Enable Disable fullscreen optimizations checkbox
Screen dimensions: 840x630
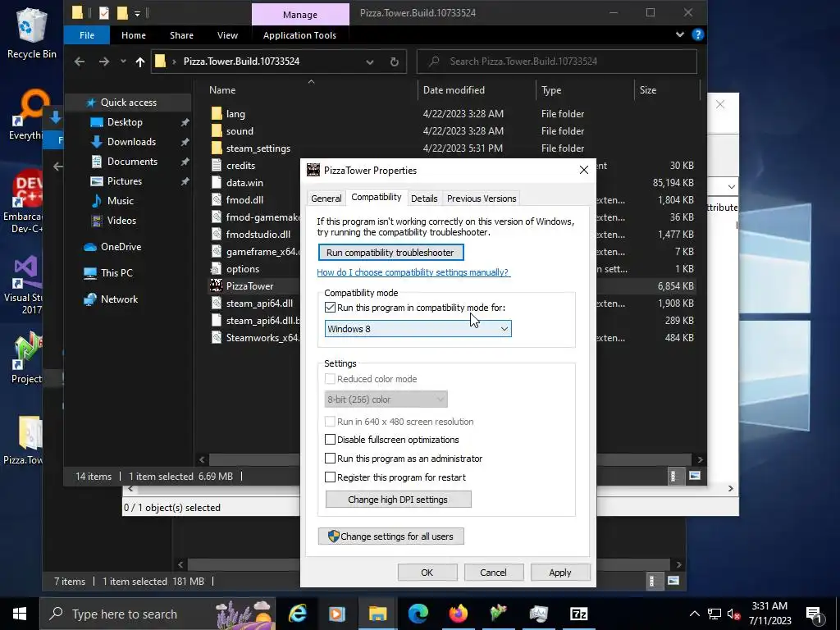[x=330, y=440]
